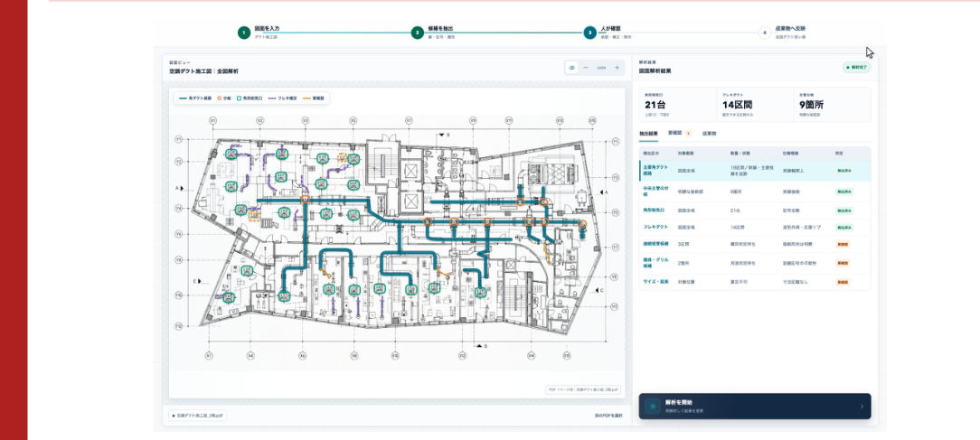The width and height of the screenshot is (980, 440).
Task: Click the 図面解析結果 panel heading
Action: 655,71
